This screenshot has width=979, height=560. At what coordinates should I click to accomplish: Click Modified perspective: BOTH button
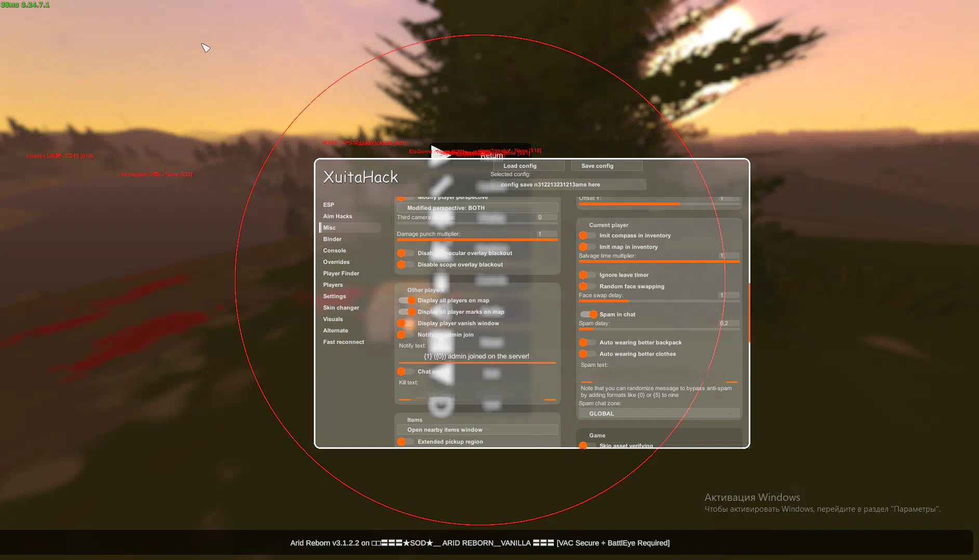[x=477, y=208]
